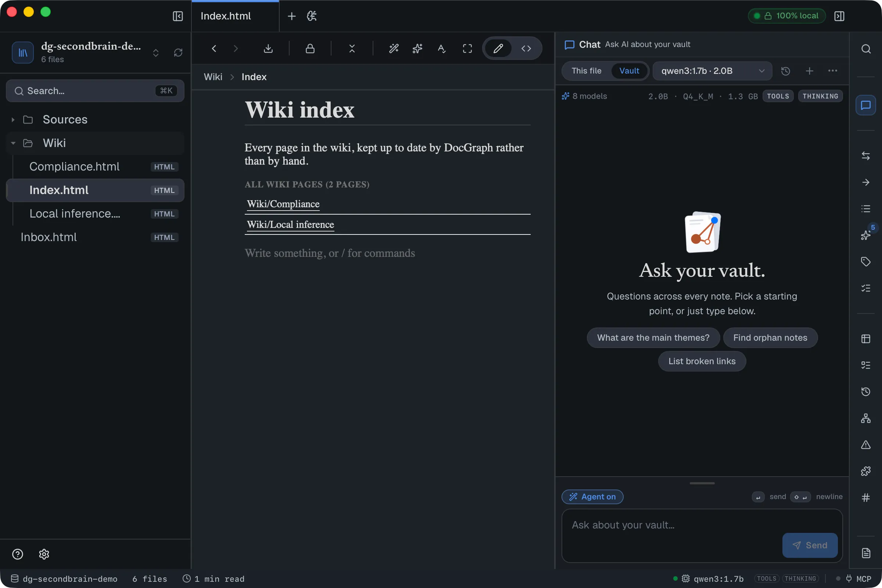882x588 pixels.
Task: Open the hashtag panel icon
Action: tap(865, 498)
